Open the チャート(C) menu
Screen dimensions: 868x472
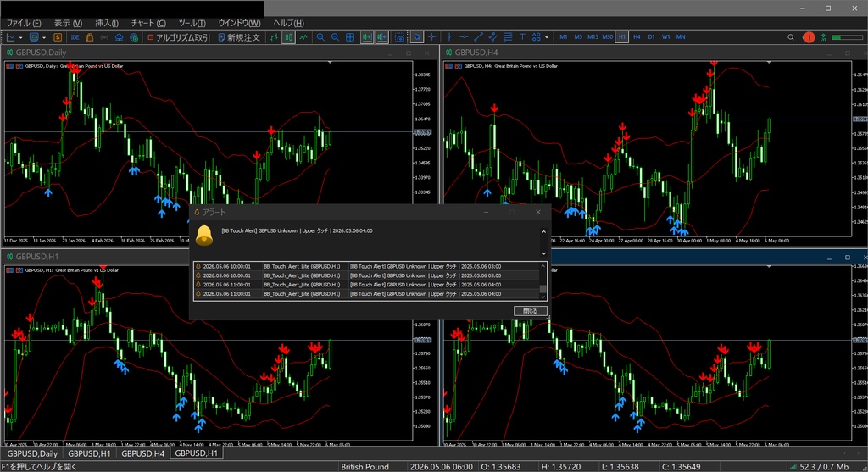148,23
